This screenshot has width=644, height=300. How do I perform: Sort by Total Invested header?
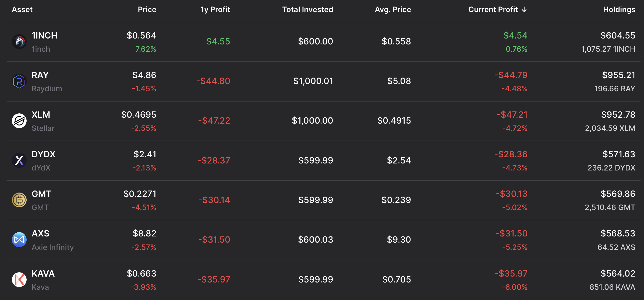[x=307, y=10]
